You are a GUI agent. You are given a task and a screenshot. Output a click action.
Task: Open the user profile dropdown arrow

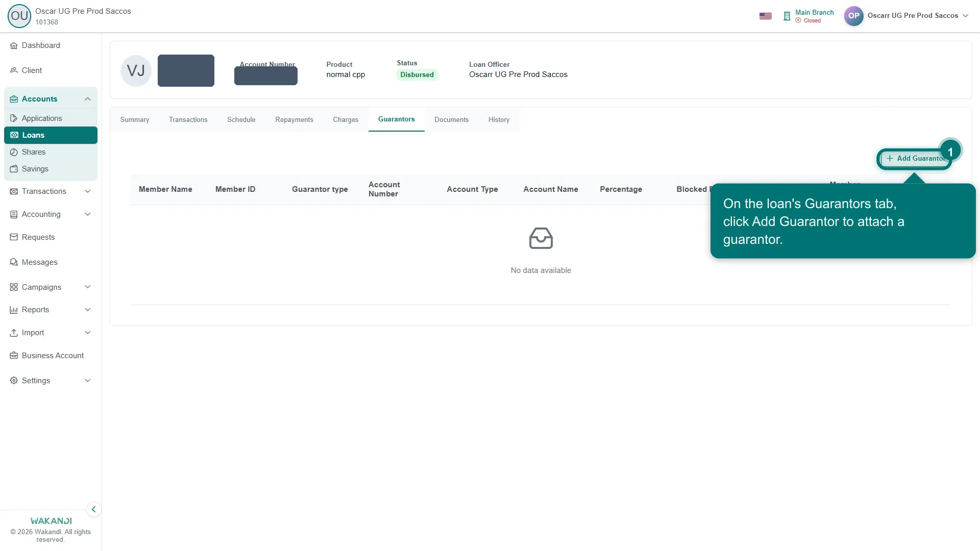tap(966, 16)
